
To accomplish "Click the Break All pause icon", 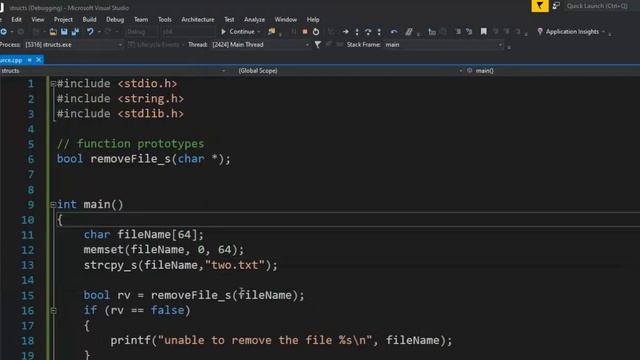I will [x=293, y=31].
